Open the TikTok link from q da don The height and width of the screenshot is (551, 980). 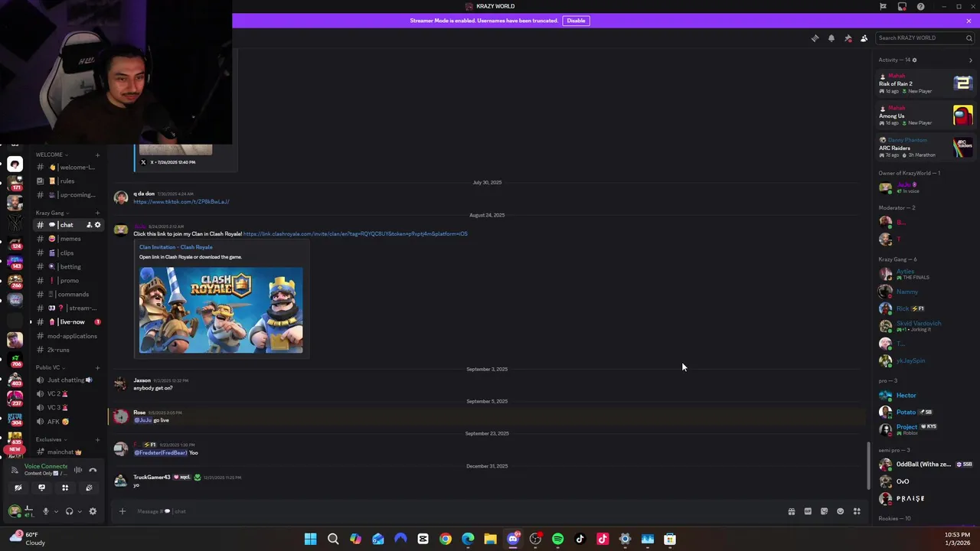pyautogui.click(x=181, y=202)
